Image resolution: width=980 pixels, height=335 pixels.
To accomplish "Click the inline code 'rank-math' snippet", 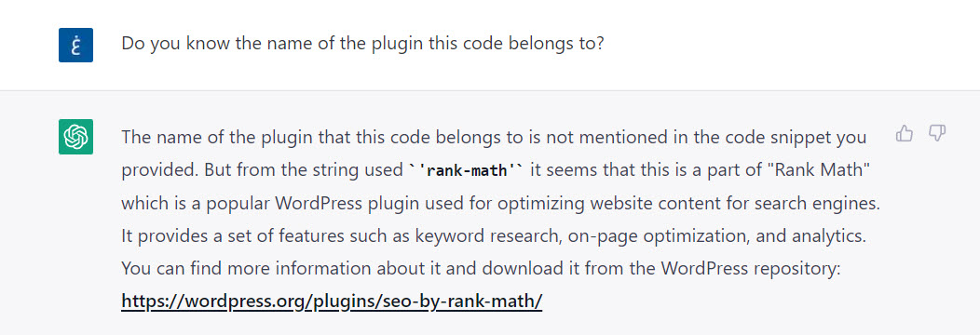I will point(467,171).
